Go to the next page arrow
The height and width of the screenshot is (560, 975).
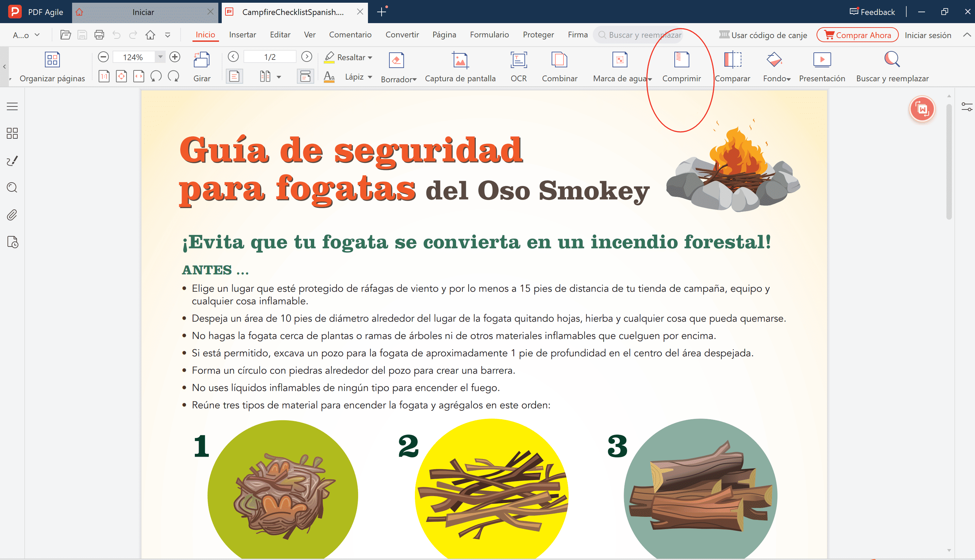point(306,56)
